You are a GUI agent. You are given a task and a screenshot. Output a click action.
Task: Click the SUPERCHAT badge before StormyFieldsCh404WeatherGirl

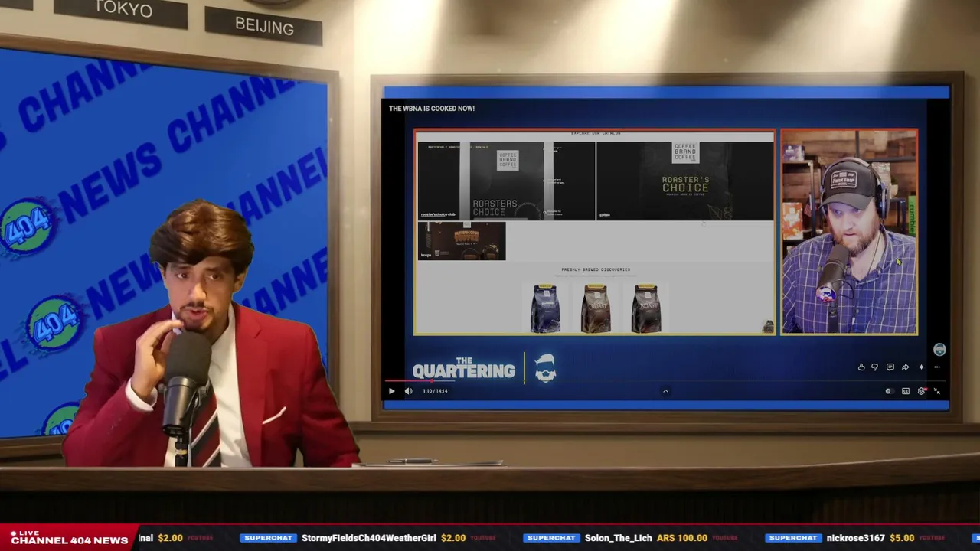click(268, 538)
